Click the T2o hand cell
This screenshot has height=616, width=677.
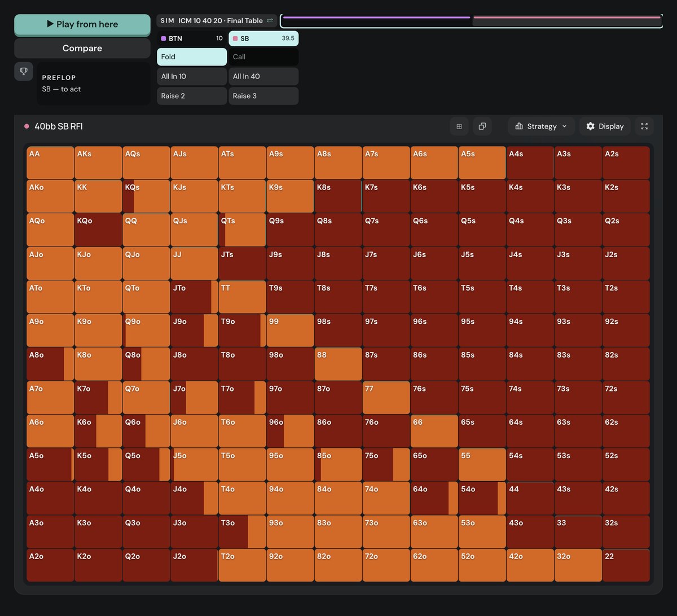click(242, 566)
